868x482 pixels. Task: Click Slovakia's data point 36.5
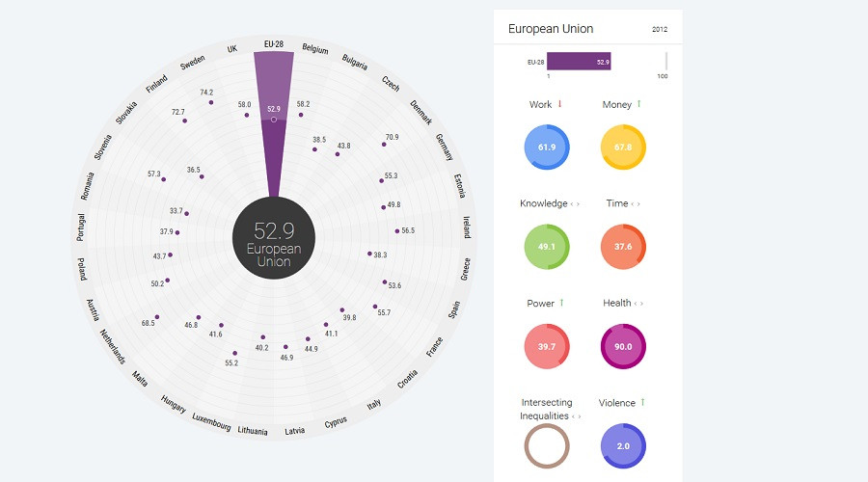tap(203, 176)
